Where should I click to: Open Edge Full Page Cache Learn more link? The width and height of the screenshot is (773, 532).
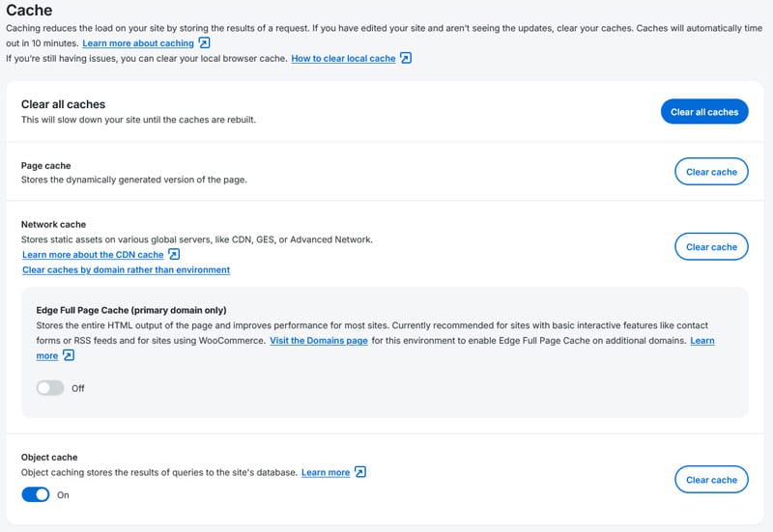click(x=702, y=341)
